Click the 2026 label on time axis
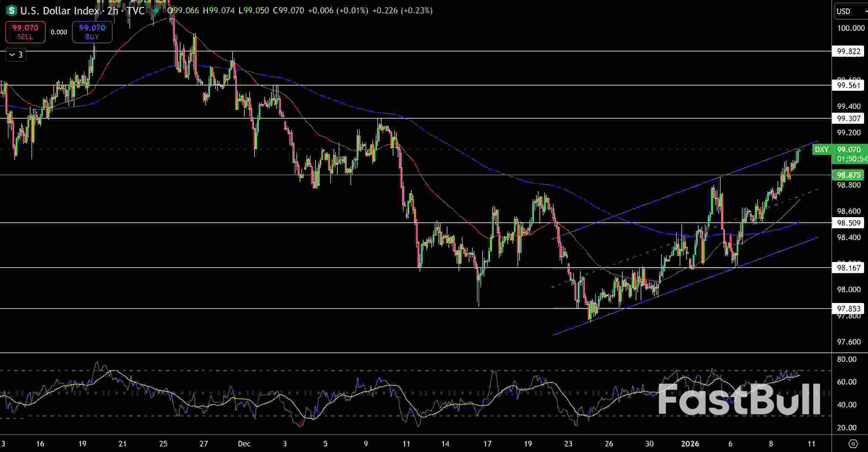 pos(690,443)
